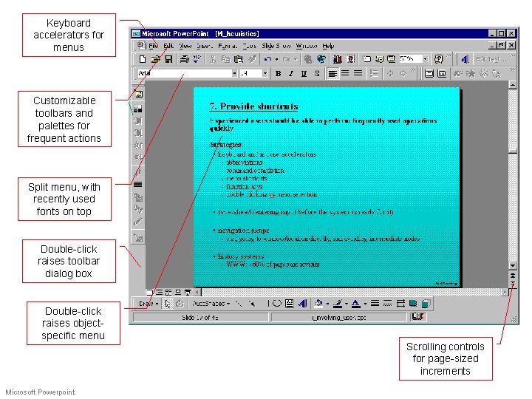This screenshot has height=399, width=532.
Task: Click the Print icon in standard toolbar
Action: click(x=184, y=59)
